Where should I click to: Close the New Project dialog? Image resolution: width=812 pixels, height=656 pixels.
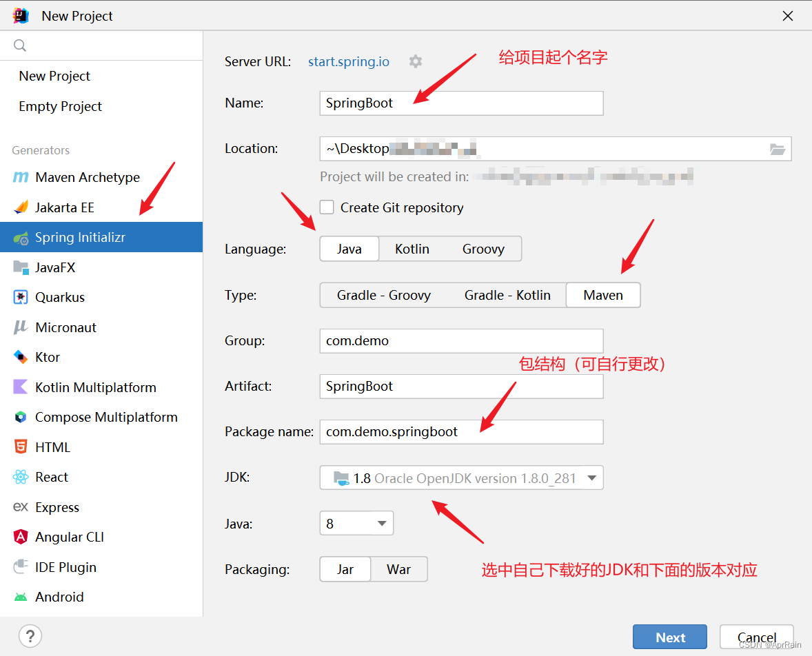point(788,16)
